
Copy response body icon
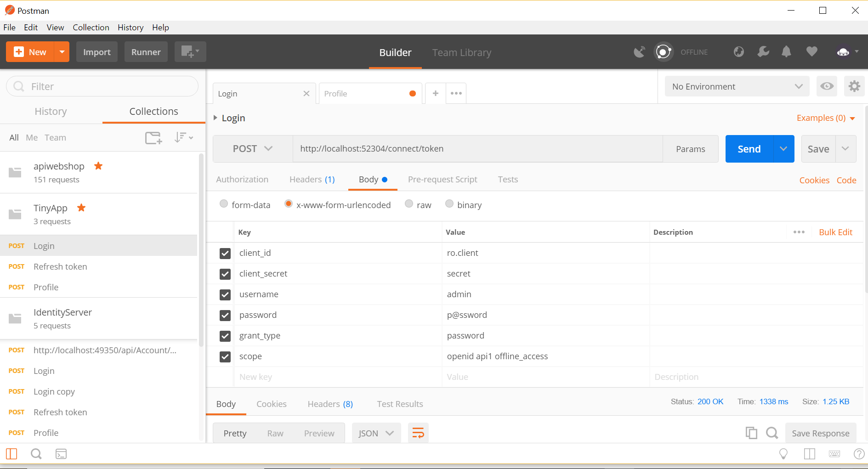751,433
